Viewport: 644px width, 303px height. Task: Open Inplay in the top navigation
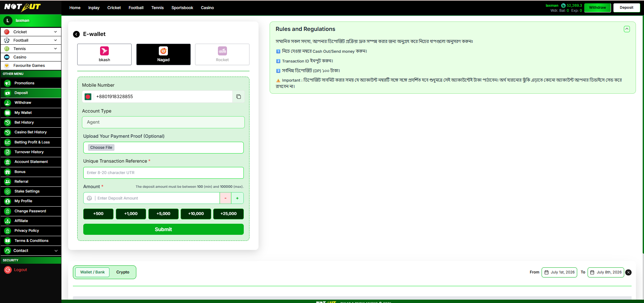[x=94, y=8]
